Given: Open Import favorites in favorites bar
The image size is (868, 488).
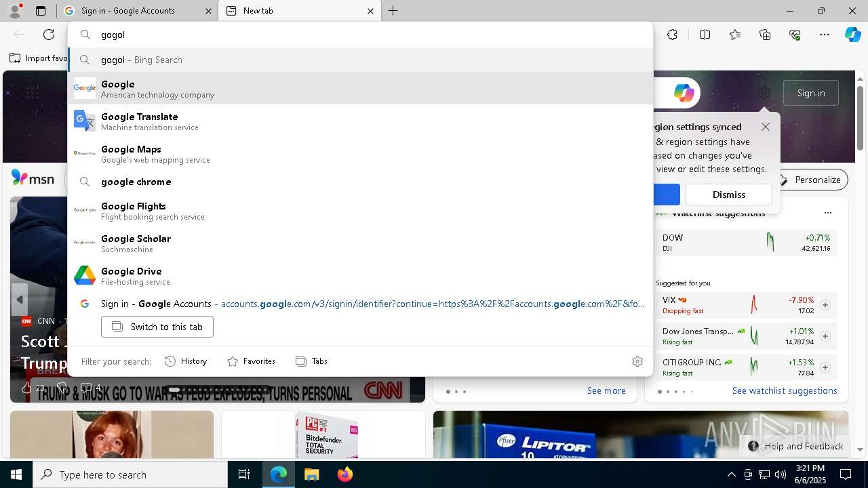Looking at the screenshot, I should click(x=38, y=58).
